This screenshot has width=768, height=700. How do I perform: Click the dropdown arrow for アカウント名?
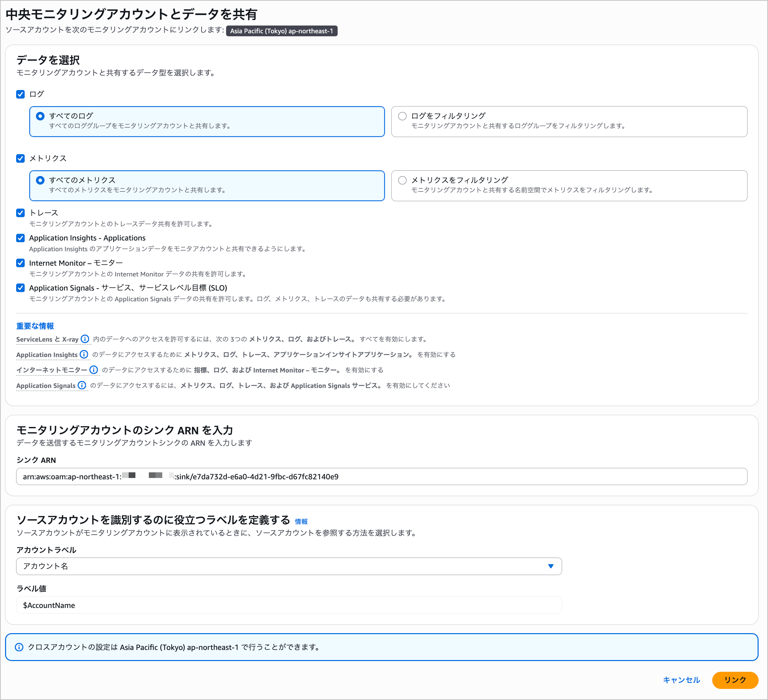[551, 566]
